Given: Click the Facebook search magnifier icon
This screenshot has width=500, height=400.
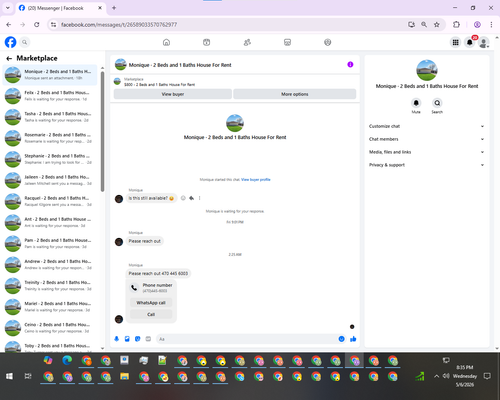Looking at the screenshot, I should click(24, 42).
